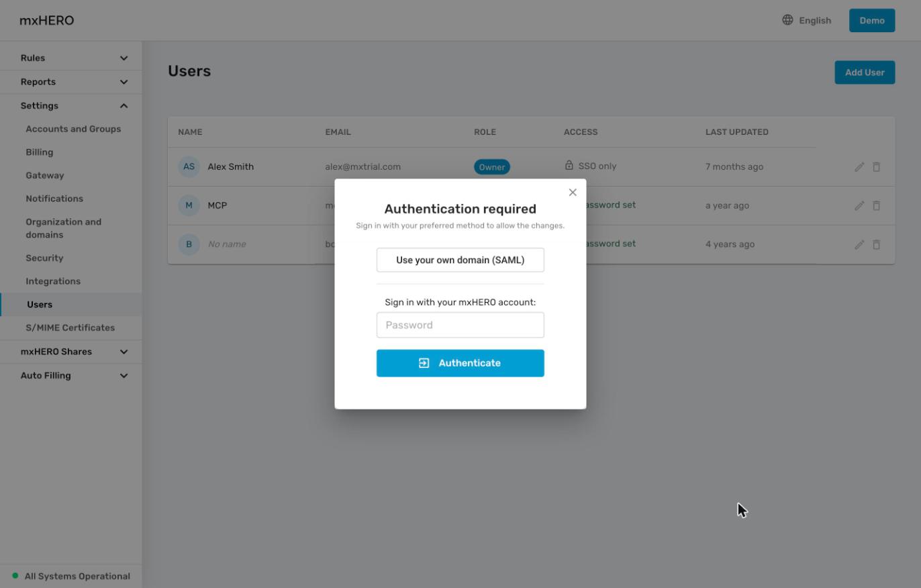
Task: Expand the Reports section chevron
Action: pyautogui.click(x=124, y=82)
